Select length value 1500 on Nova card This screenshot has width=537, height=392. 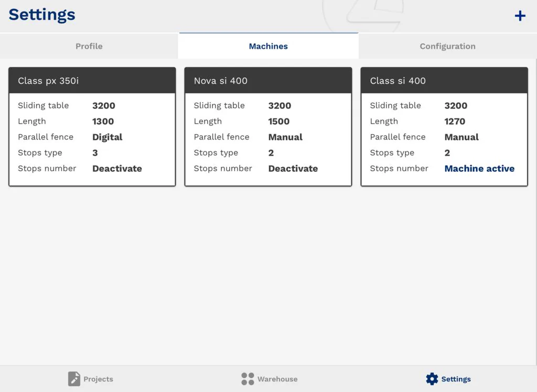tap(279, 121)
